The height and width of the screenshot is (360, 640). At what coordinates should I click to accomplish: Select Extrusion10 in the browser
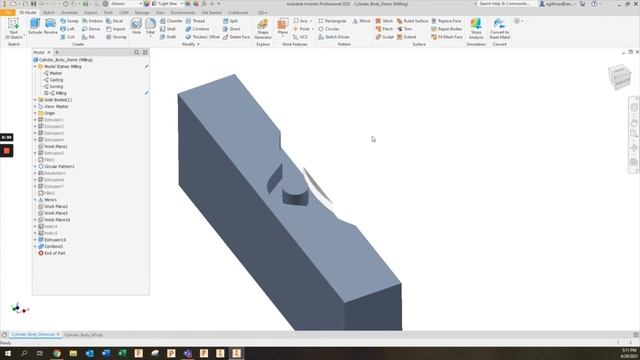[52, 240]
